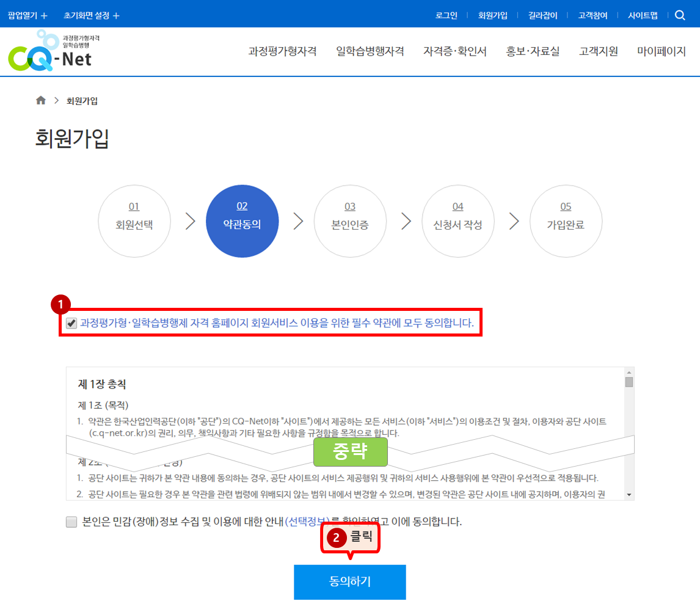Image resolution: width=700 pixels, height=612 pixels.
Task: Click the plus icon beside 팝업열기
Action: tap(44, 16)
